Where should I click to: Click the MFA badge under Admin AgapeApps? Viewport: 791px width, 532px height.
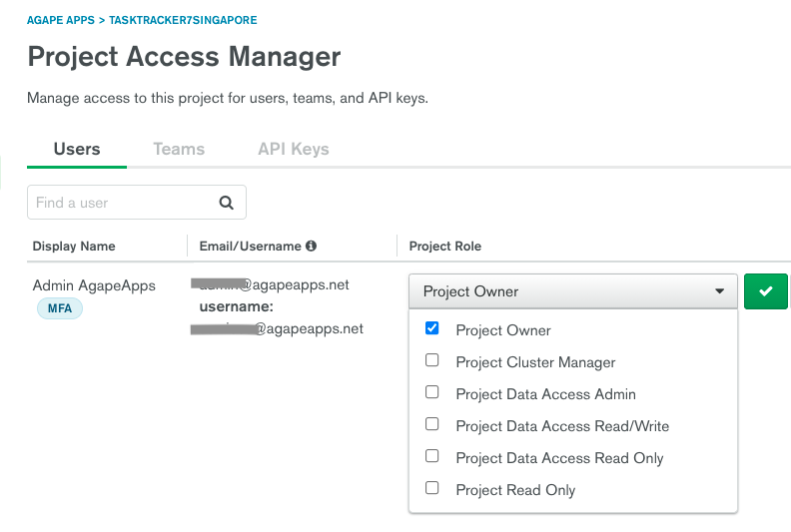tap(60, 309)
